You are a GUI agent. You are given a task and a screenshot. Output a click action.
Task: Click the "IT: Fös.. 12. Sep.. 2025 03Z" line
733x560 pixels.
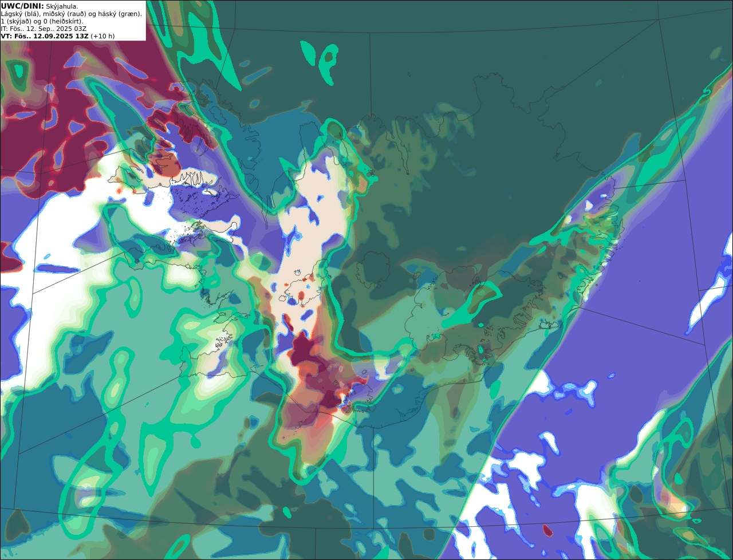(x=43, y=29)
